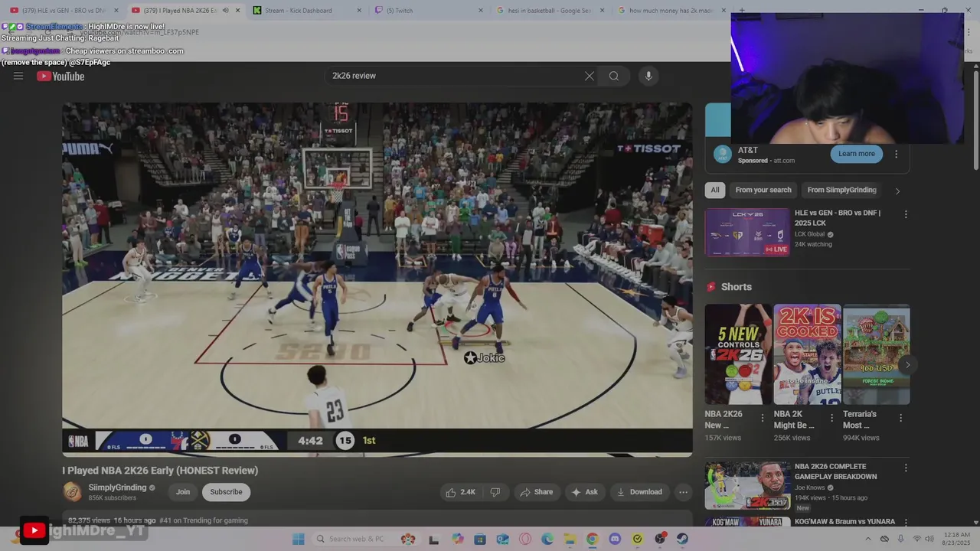
Task: Download the video
Action: pos(639,492)
